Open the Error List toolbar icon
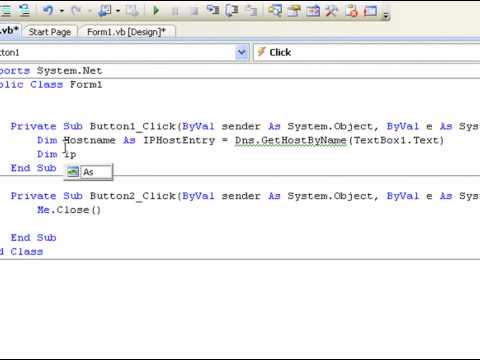Image resolution: width=480 pixels, height=360 pixels. point(351,11)
